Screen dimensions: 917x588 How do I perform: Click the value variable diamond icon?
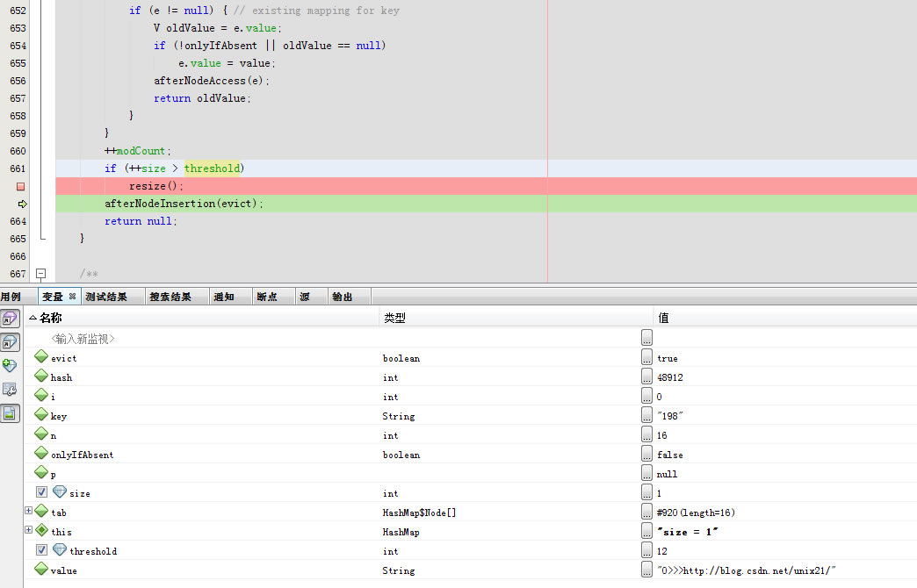pos(41,568)
